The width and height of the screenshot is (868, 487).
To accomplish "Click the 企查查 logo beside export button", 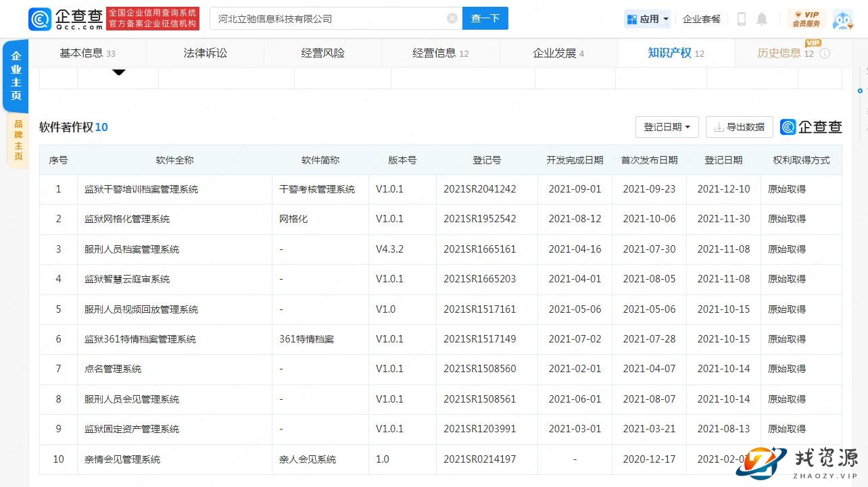I will pyautogui.click(x=811, y=127).
